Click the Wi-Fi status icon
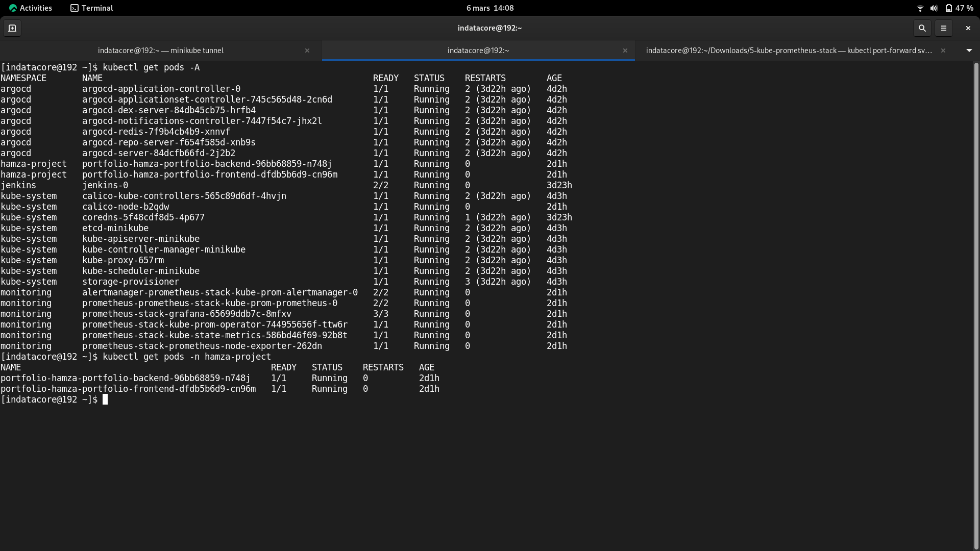This screenshot has height=551, width=980. [920, 8]
